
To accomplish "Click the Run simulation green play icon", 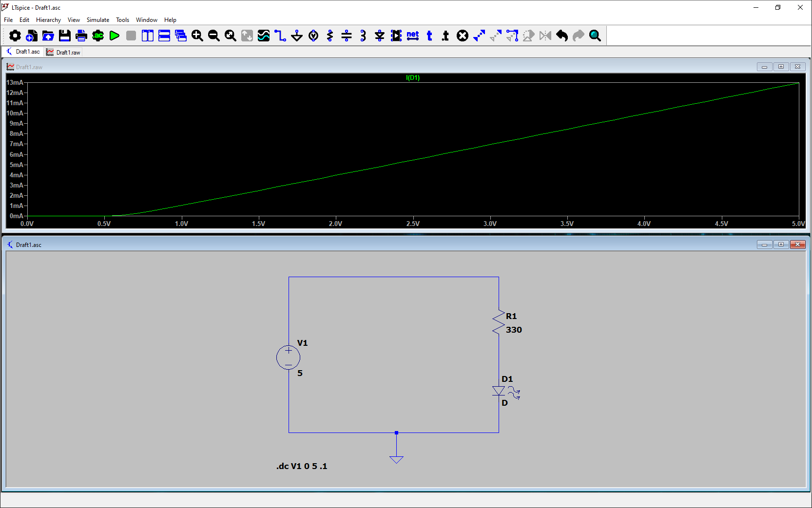I will coord(115,36).
